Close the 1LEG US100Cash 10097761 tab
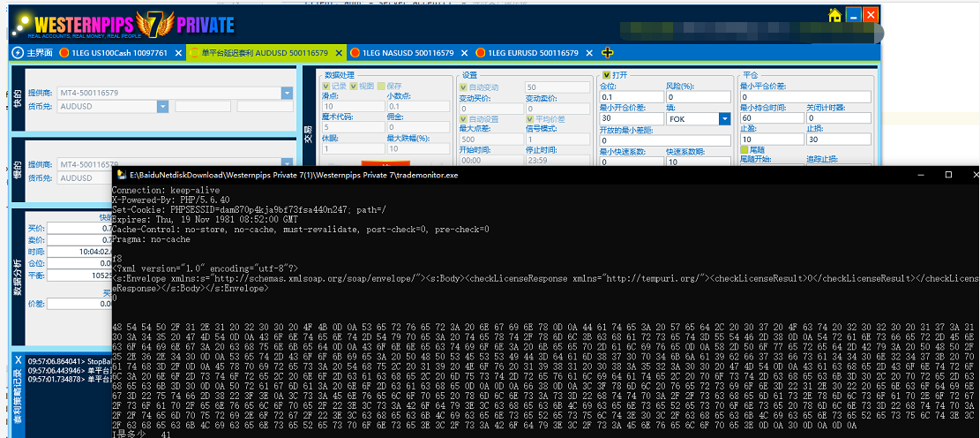This screenshot has height=438, width=980. click(x=178, y=53)
